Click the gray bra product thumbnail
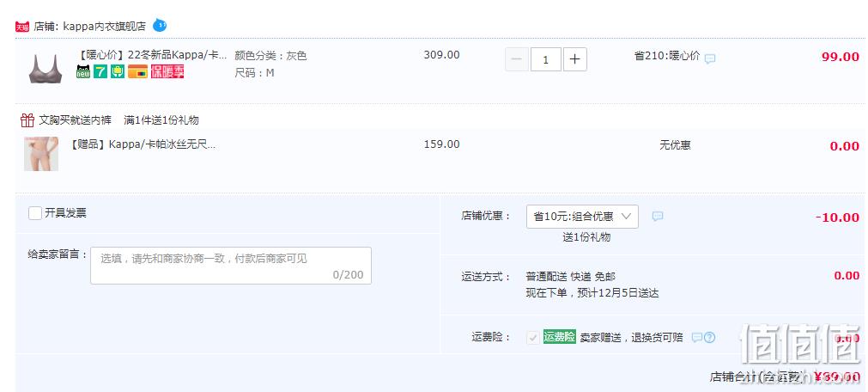 point(46,68)
